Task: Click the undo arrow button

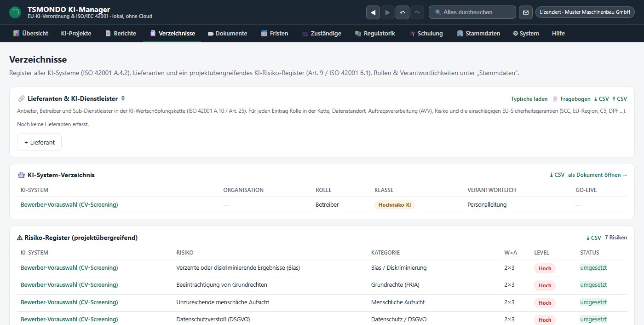Action: coord(402,12)
